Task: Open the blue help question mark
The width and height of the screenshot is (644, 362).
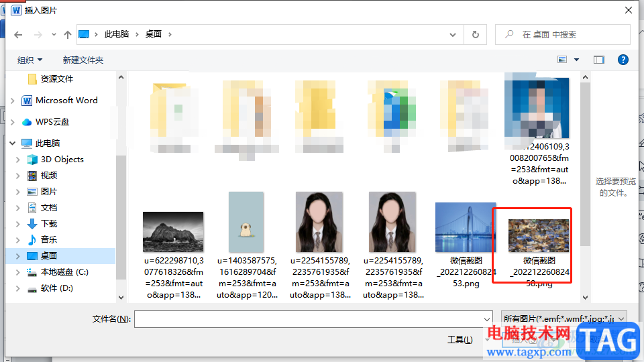Action: 623,60
